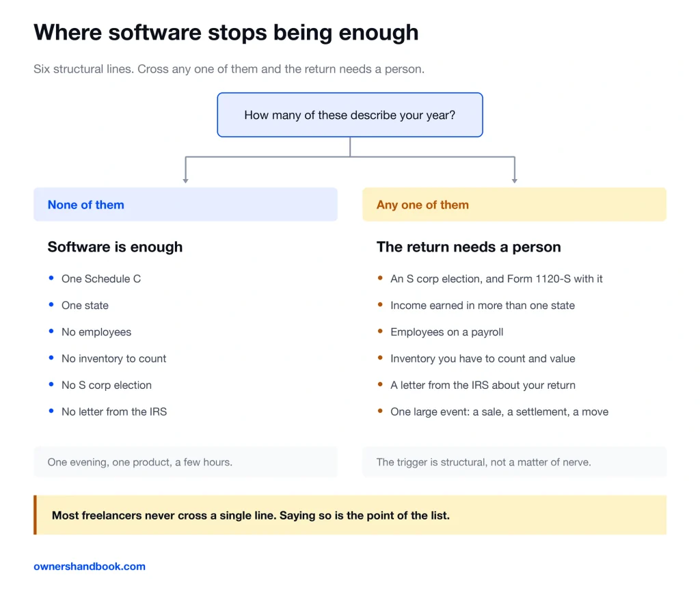Click the "How many of these describe your year?" box
Viewport: 700px width, 596px height.
coord(349,115)
